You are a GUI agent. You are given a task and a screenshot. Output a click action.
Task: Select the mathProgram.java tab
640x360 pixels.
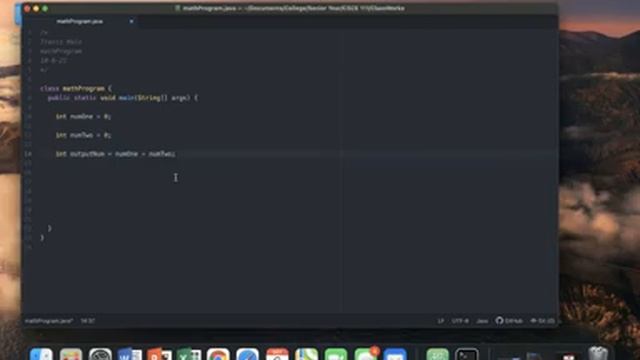pyautogui.click(x=80, y=21)
